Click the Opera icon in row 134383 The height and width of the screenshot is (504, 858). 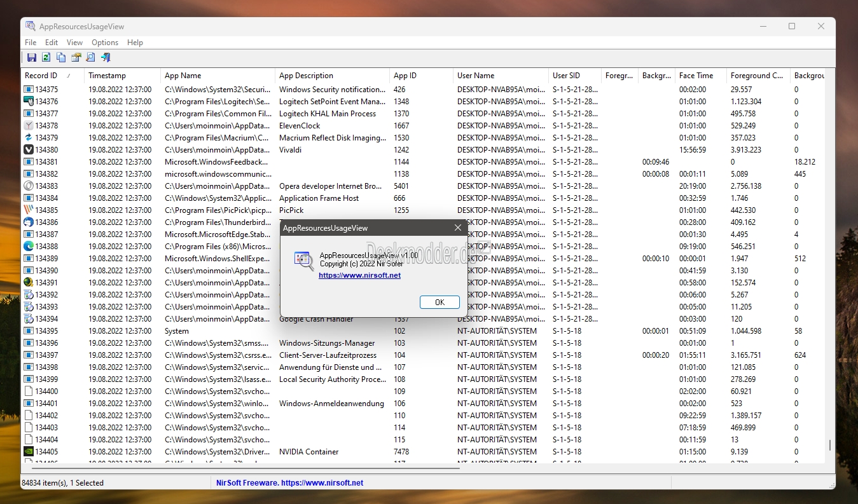29,186
